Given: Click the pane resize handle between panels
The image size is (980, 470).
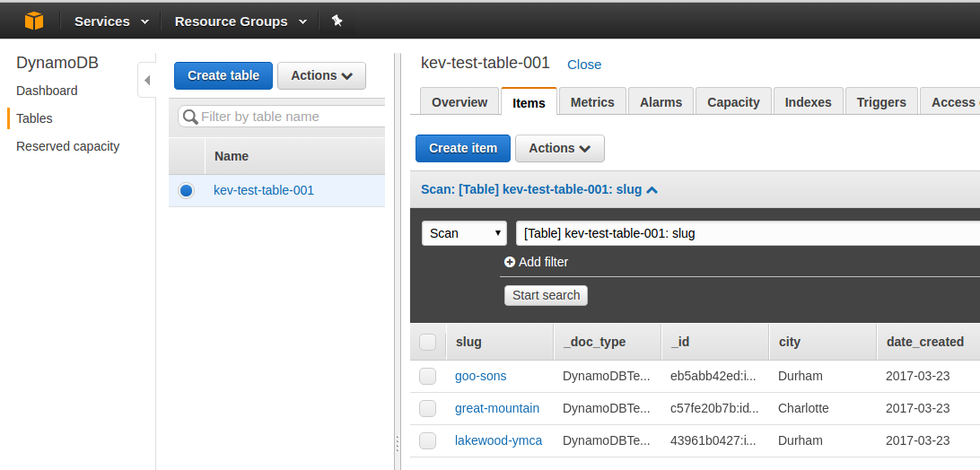Looking at the screenshot, I should 397,443.
